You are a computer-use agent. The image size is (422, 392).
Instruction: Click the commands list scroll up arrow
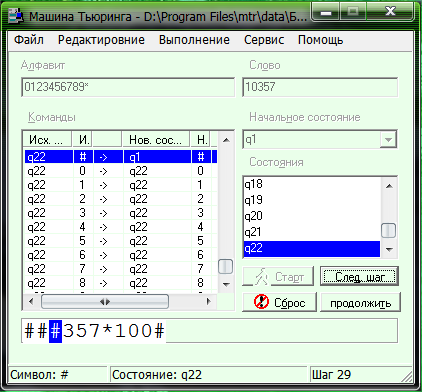(226, 140)
